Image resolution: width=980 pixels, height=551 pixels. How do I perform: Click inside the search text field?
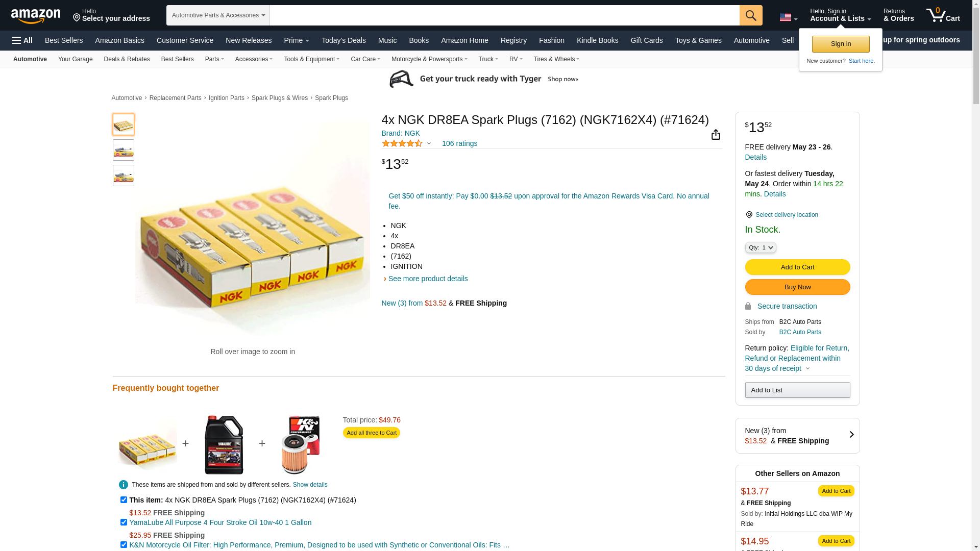pos(504,15)
